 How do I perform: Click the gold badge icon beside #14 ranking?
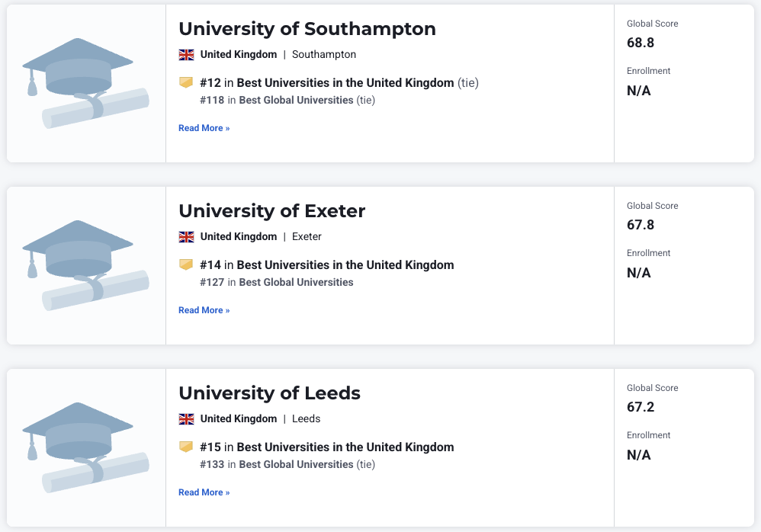point(185,264)
